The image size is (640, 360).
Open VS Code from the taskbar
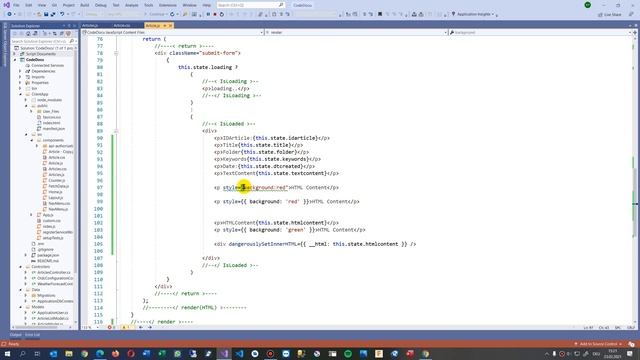239,353
